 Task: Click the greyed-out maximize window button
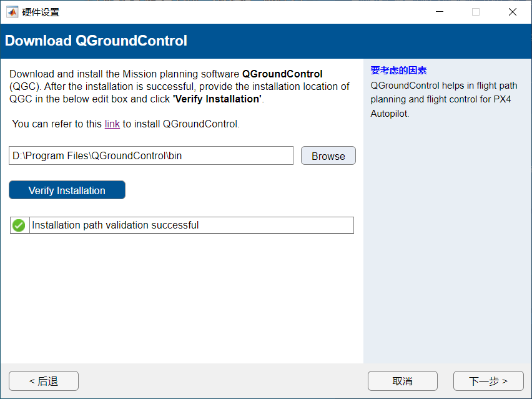476,12
